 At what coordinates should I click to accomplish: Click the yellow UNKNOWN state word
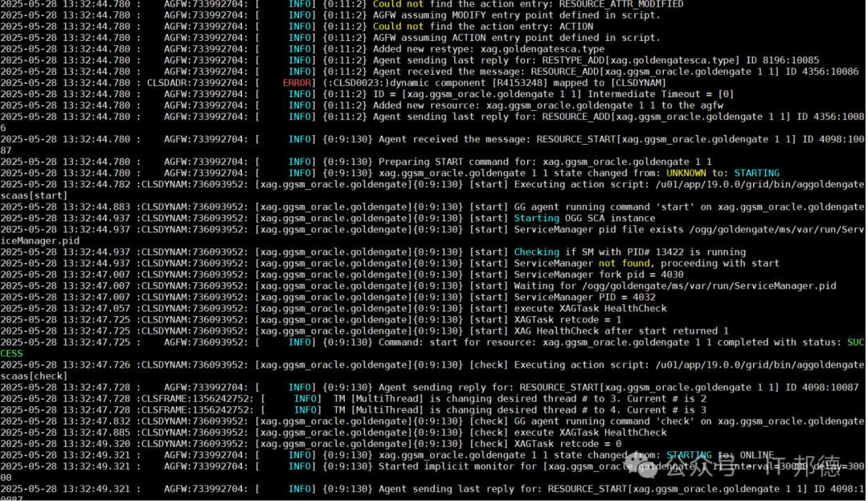coord(686,173)
